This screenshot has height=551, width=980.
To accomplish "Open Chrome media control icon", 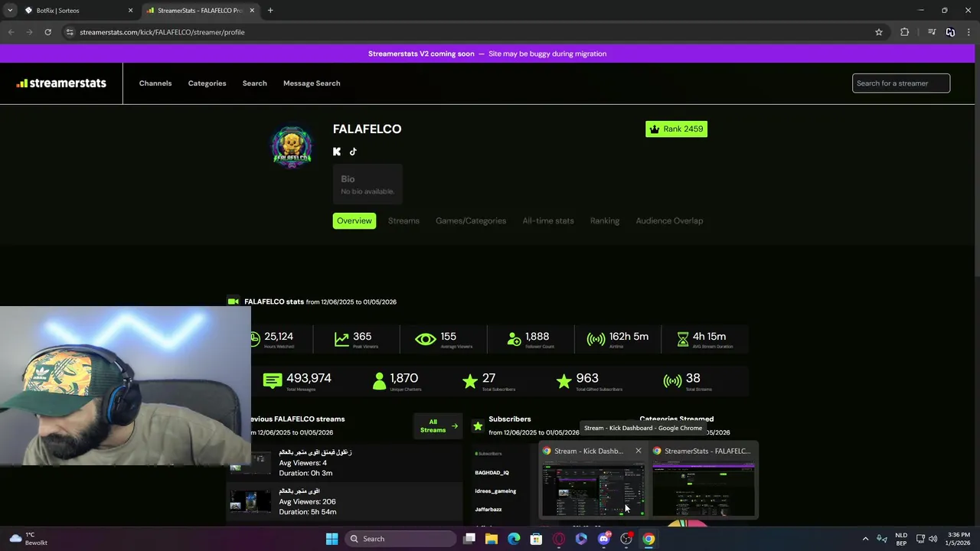I will pyautogui.click(x=932, y=32).
